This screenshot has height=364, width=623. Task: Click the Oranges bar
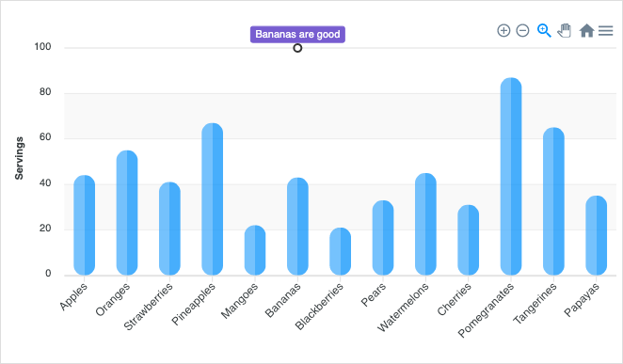pyautogui.click(x=127, y=213)
